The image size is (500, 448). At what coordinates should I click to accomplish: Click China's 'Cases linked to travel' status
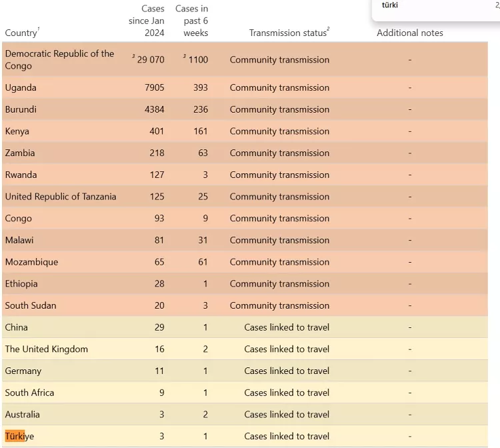tap(287, 327)
